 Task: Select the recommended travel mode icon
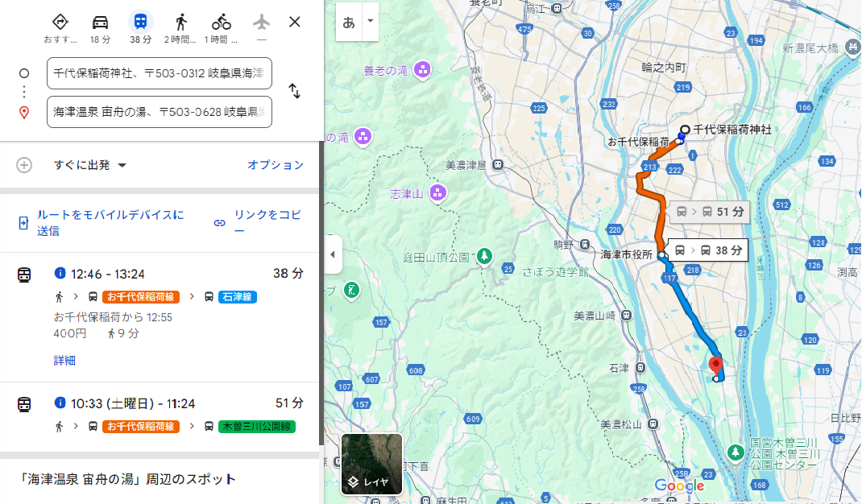[x=60, y=23]
